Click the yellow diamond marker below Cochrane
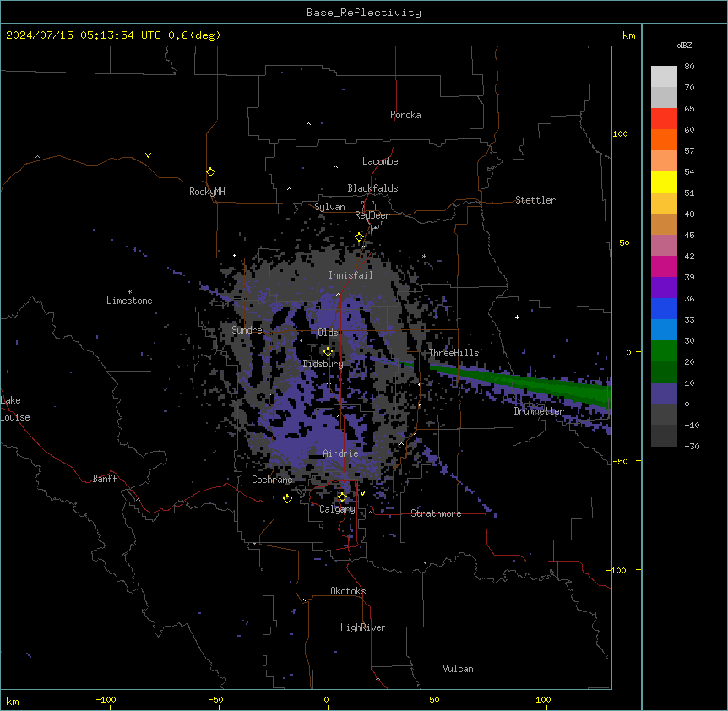This screenshot has height=711, width=728. point(287,498)
